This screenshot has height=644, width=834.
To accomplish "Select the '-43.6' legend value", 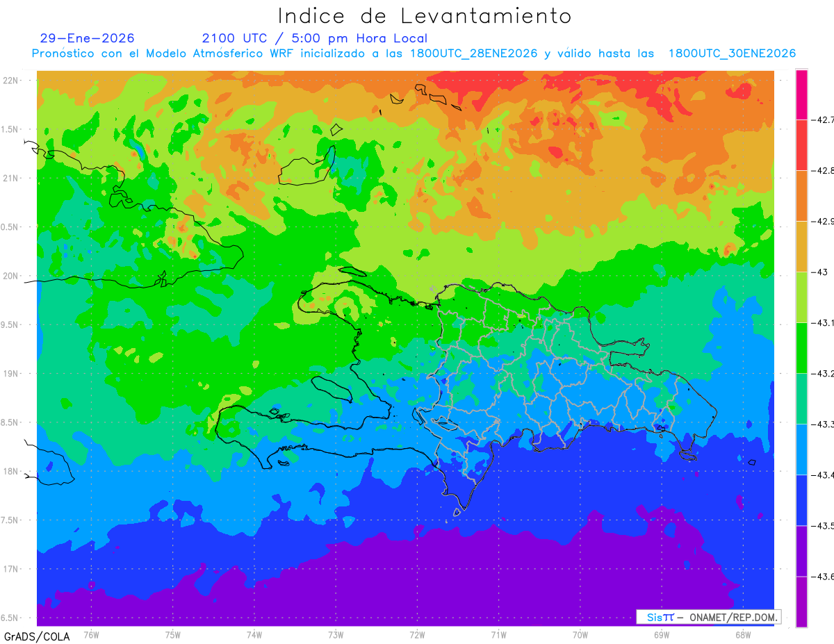I will (822, 576).
